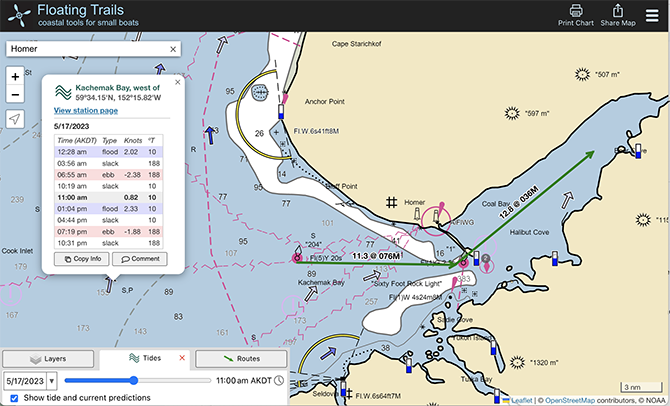Click the route start waypoint circle
The image size is (670, 406).
pos(297,258)
